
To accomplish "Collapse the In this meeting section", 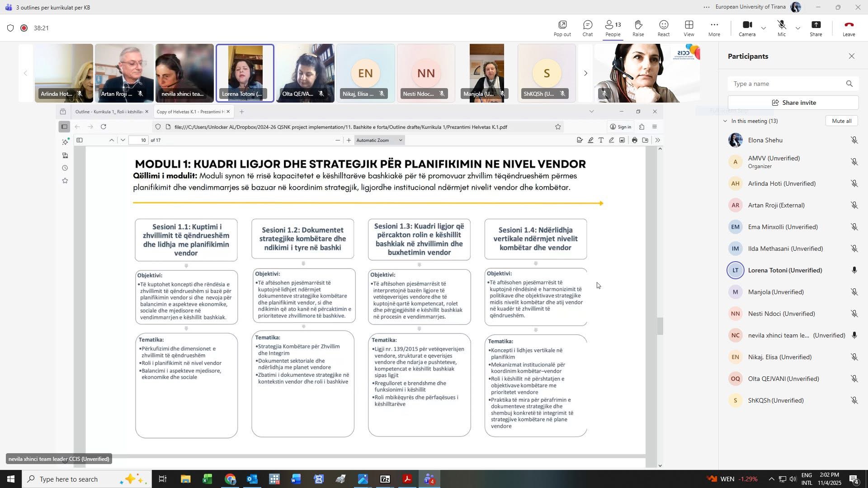I will pyautogui.click(x=725, y=121).
